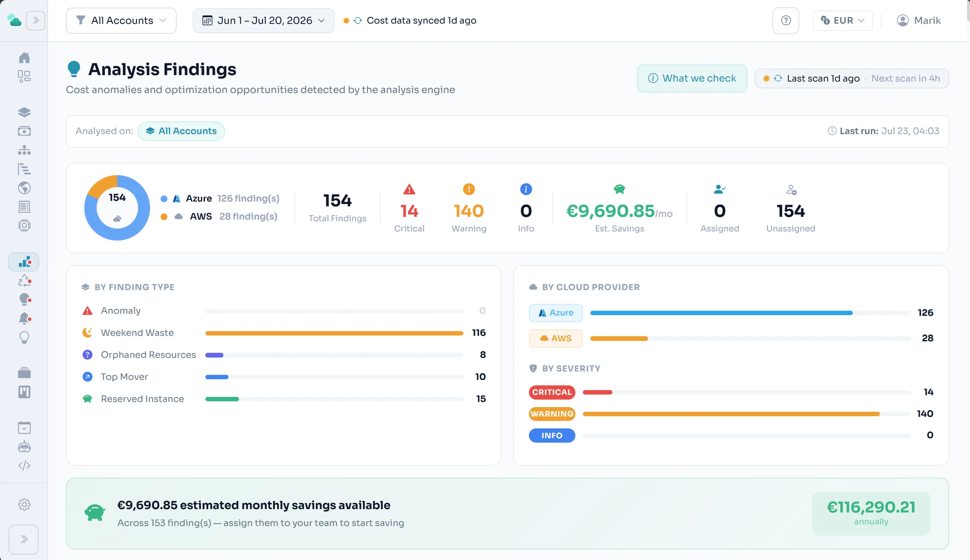Select the Reserved Instance finding type row
970x560 pixels.
tap(284, 399)
